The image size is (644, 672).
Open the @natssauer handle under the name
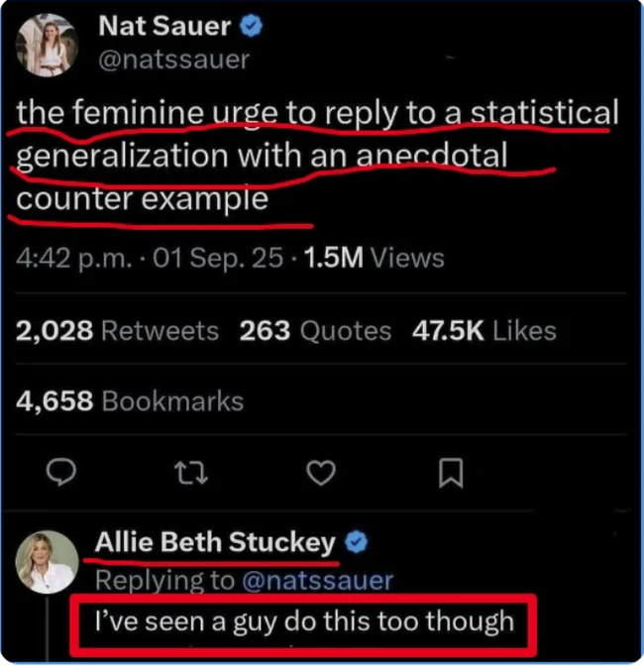click(x=174, y=59)
